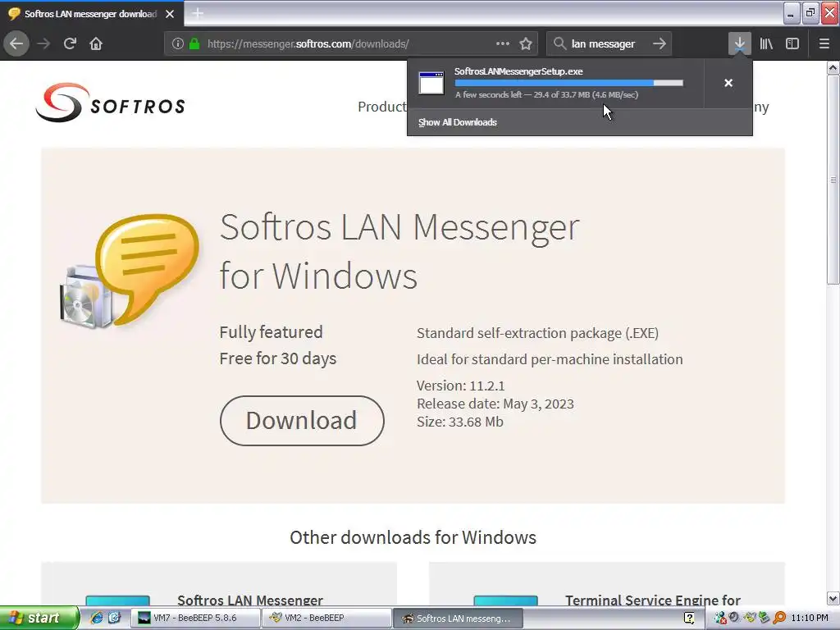Click 'Release date: May 3, 2023' text
Image resolution: width=840 pixels, height=630 pixels.
[x=495, y=404]
